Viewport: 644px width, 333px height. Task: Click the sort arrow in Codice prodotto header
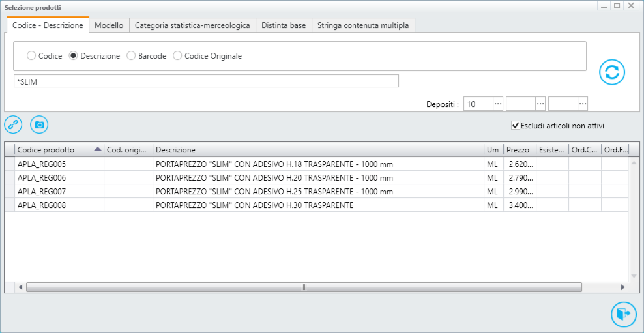tap(97, 149)
